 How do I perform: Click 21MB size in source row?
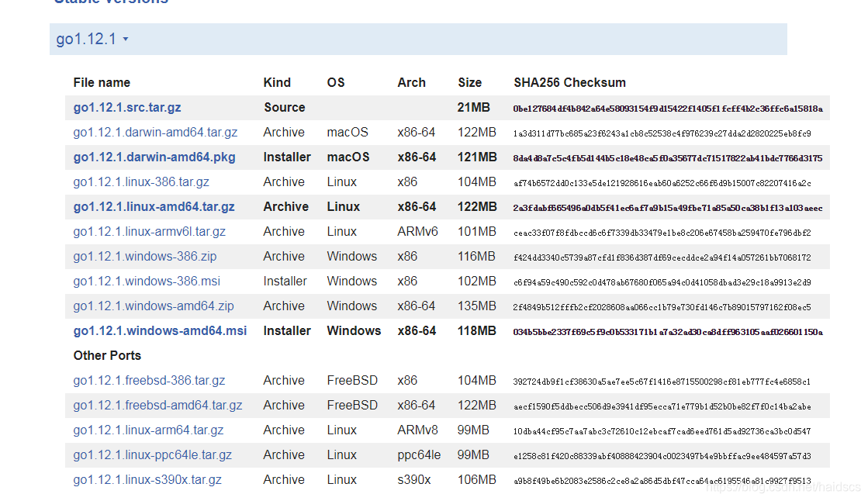473,107
